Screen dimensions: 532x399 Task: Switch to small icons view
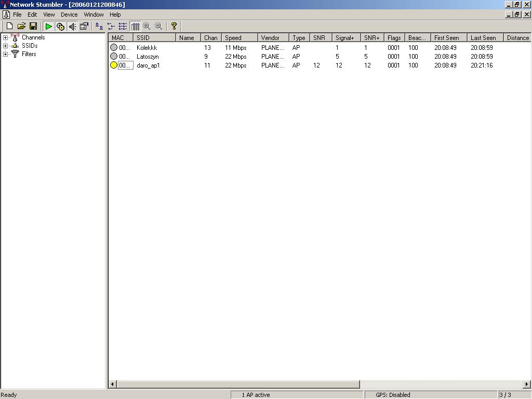coord(111,26)
